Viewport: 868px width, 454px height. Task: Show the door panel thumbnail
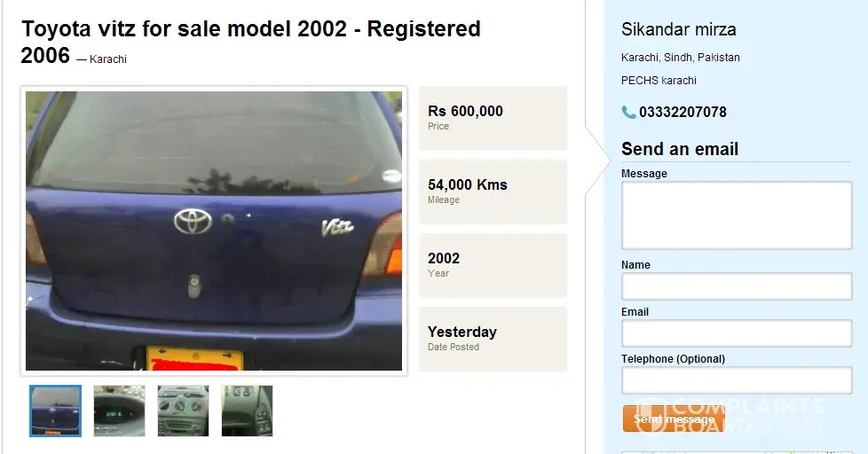point(248,411)
